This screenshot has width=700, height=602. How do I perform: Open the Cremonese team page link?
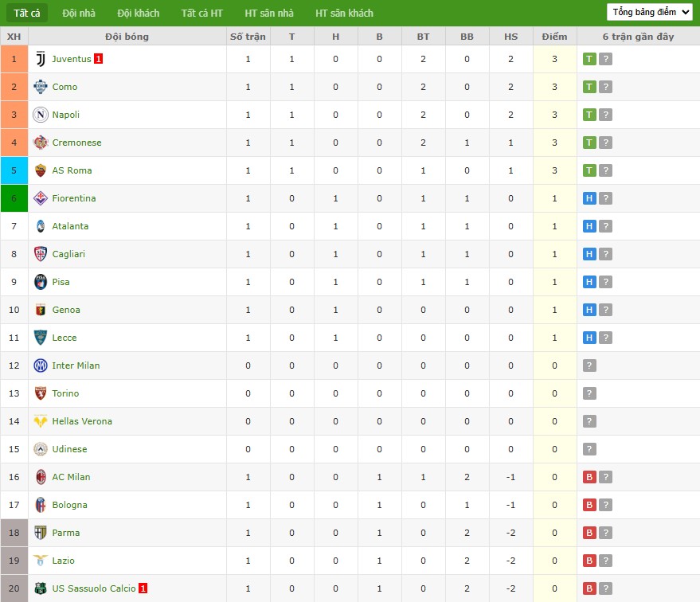coord(76,143)
